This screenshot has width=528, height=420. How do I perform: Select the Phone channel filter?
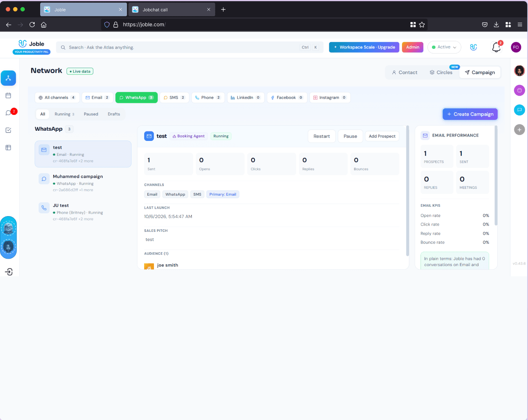[x=208, y=98]
